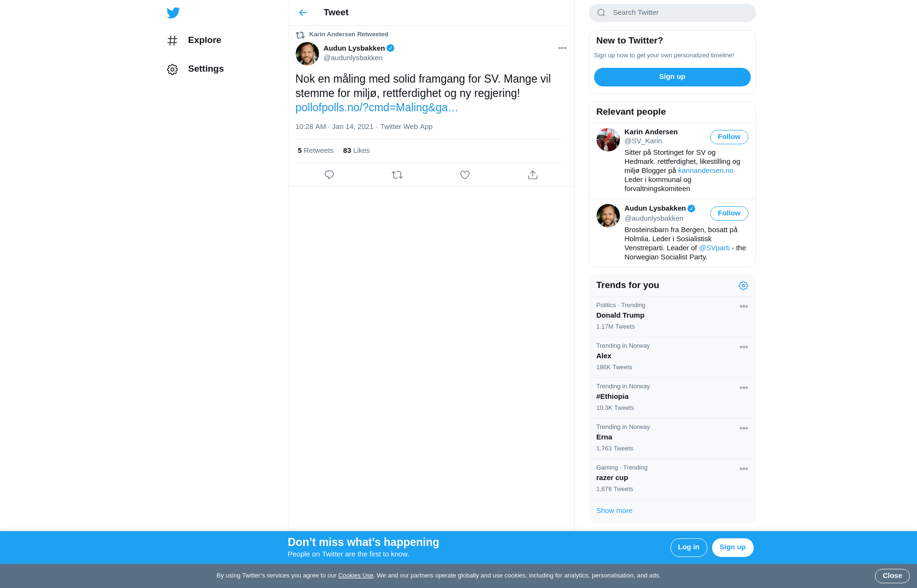
Task: Expand options for #Ethiopia trend
Action: pyautogui.click(x=744, y=388)
